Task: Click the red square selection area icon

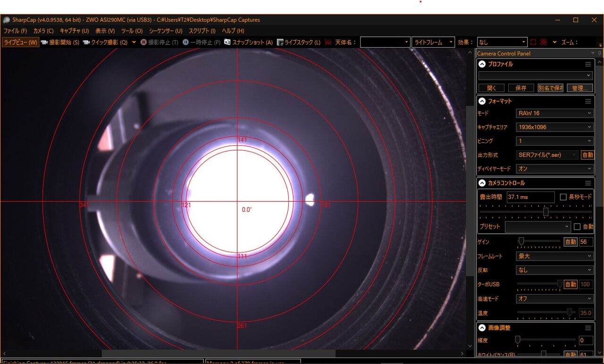Action: point(533,42)
